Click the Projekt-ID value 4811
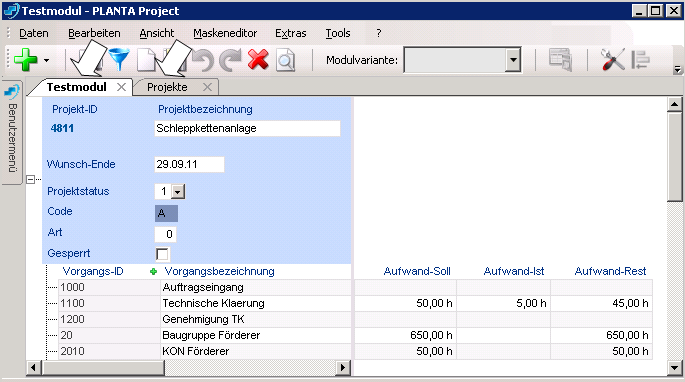Viewport: 685px width, 382px height. [62, 128]
